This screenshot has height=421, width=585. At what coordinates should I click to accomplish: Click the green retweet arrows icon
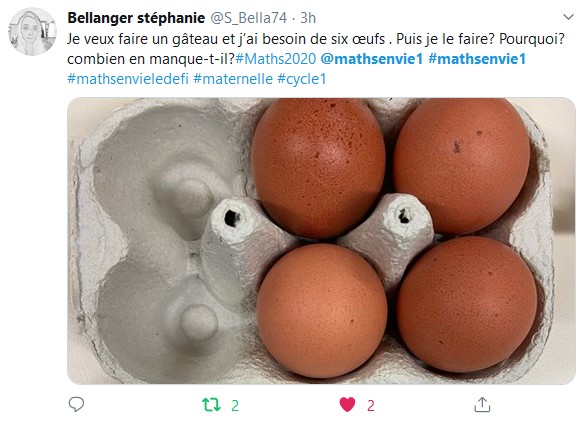[x=211, y=405]
